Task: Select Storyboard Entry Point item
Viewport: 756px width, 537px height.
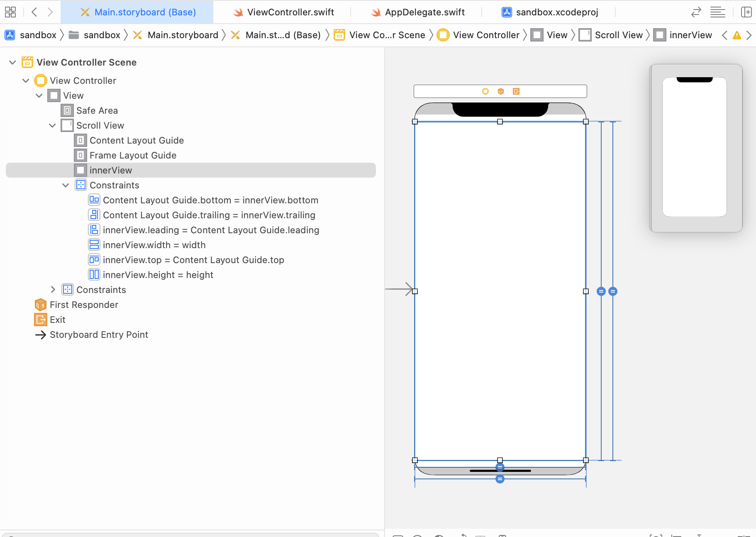Action: point(99,334)
